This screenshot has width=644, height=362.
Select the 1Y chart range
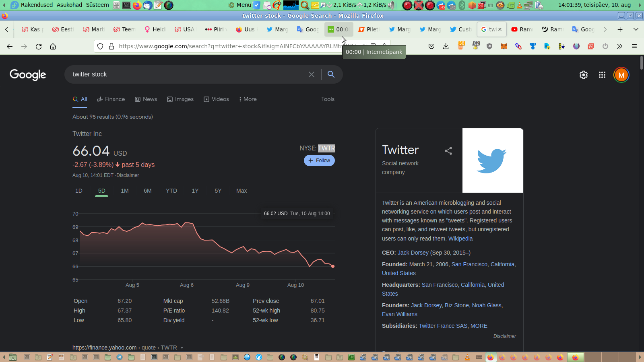[195, 191]
